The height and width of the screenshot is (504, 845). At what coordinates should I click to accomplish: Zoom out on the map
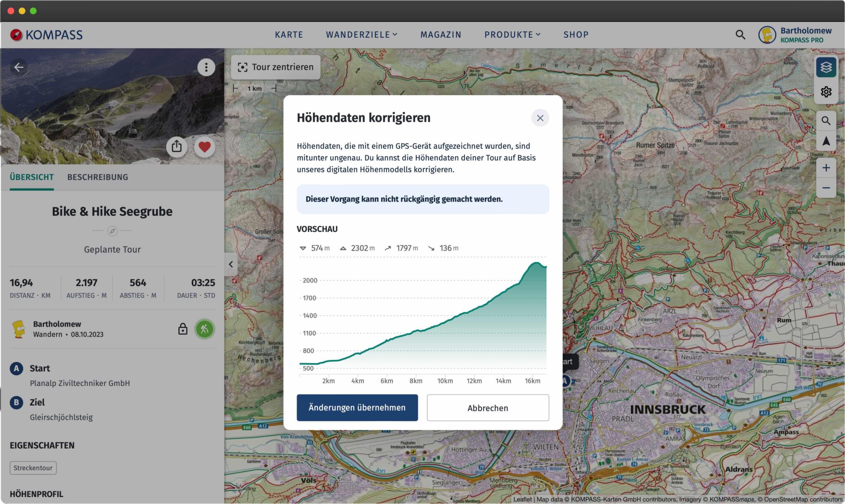826,188
